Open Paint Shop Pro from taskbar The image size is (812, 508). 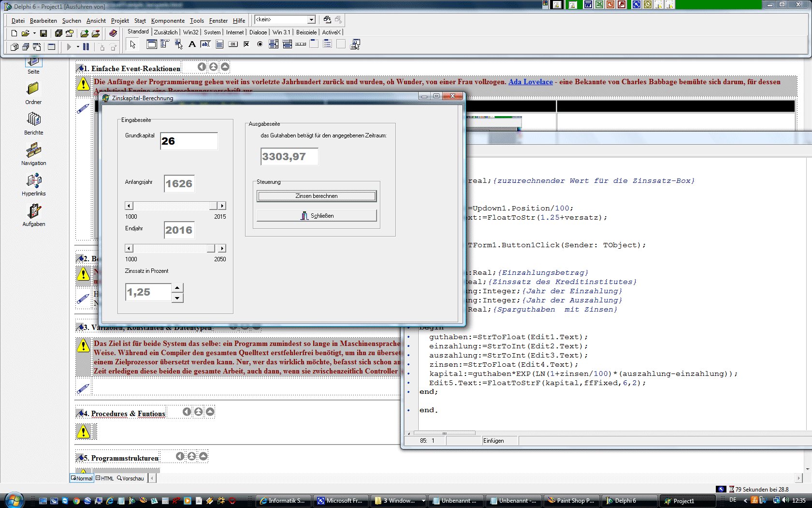pos(571,501)
